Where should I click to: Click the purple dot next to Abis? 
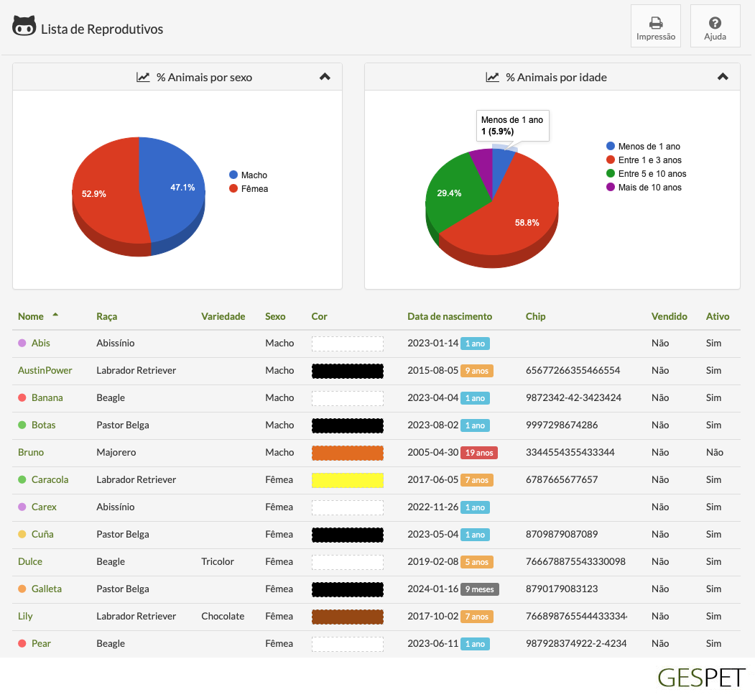tap(22, 343)
